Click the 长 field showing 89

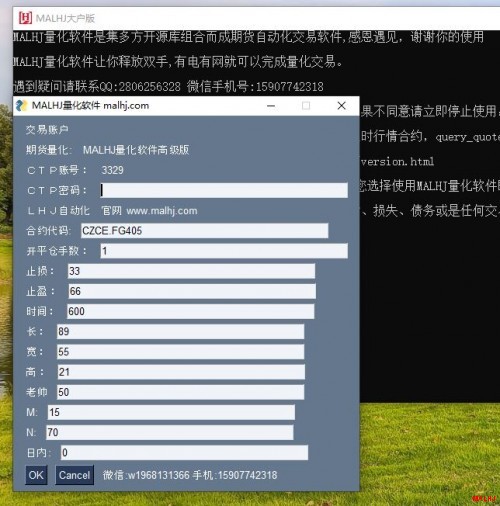(x=180, y=331)
